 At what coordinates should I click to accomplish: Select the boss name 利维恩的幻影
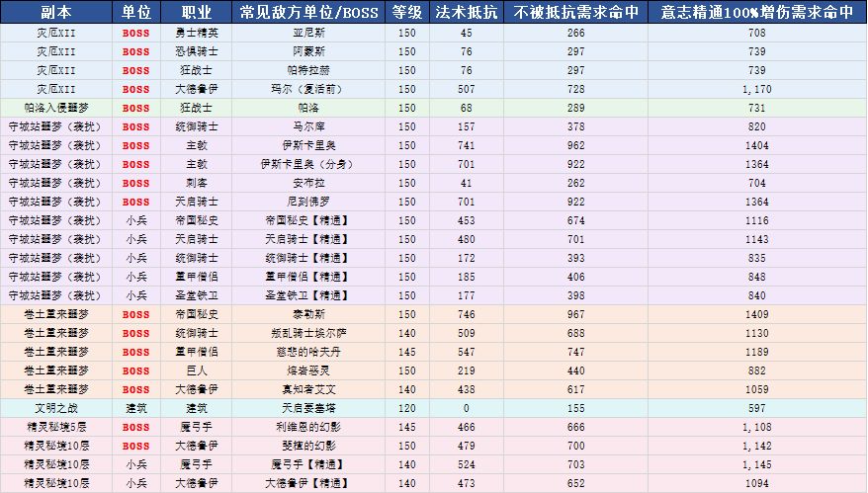pos(308,427)
